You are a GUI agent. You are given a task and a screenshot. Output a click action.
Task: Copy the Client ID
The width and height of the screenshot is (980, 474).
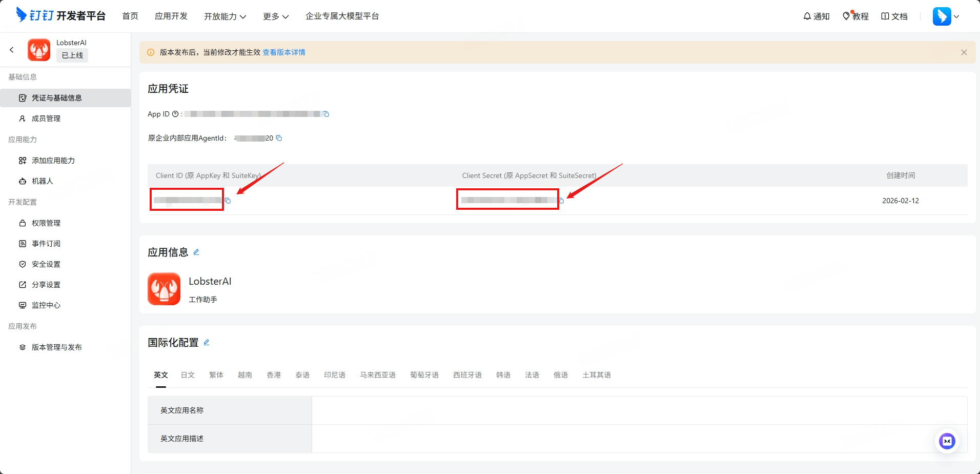coord(228,201)
